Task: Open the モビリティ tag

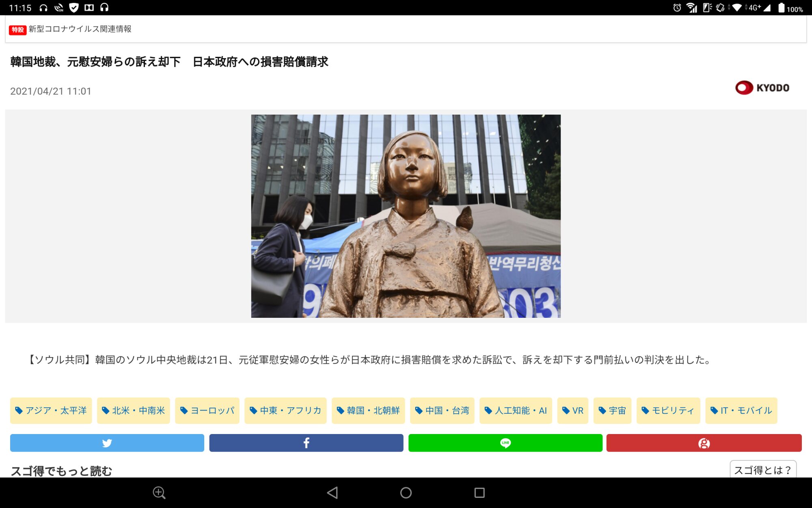Action: (x=668, y=410)
